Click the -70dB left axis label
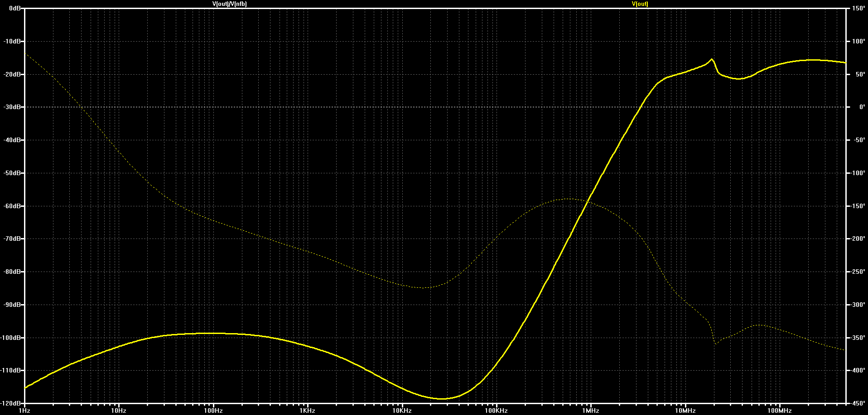 (x=12, y=239)
